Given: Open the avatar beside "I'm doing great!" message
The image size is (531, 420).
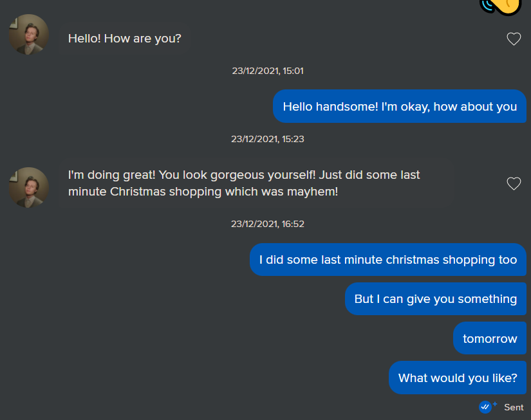Looking at the screenshot, I should 29,187.
